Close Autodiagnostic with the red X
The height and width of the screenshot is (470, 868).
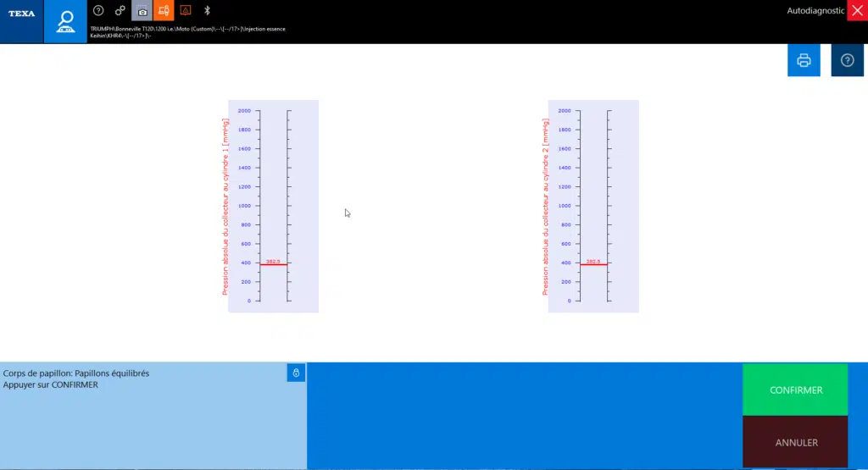coord(857,10)
